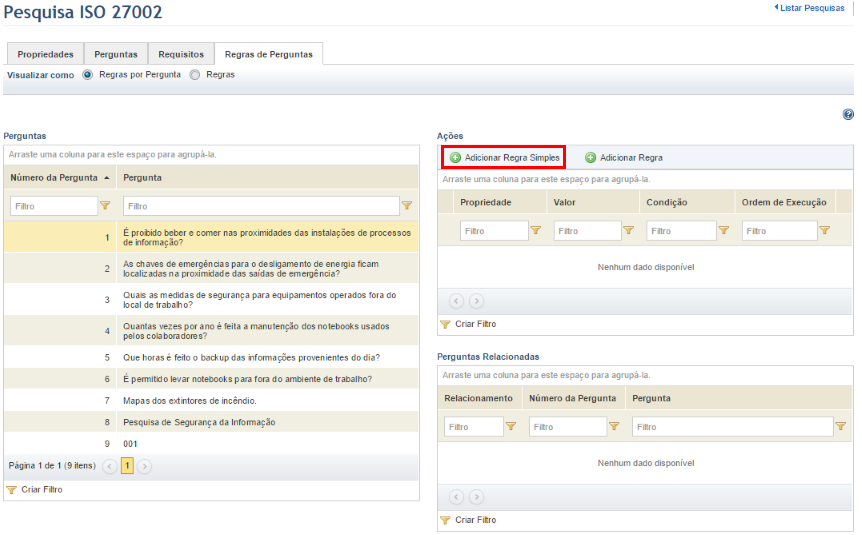Click next page arrow in Ações grid
This screenshot has width=862, height=535.
(477, 301)
